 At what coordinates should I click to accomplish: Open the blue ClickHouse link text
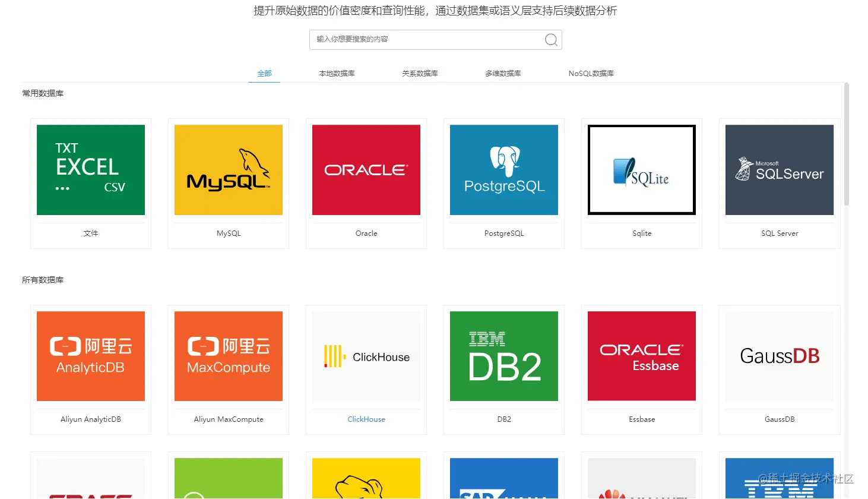[x=366, y=419]
